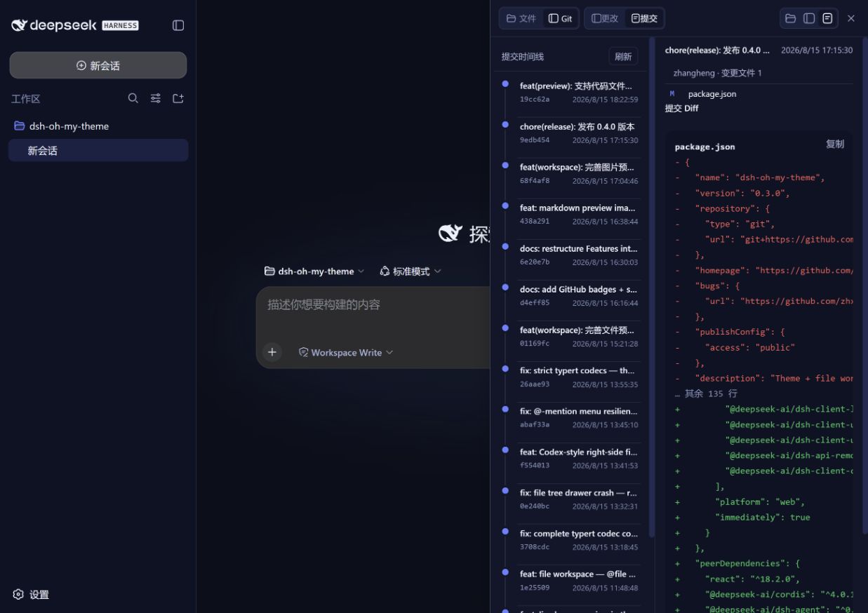Click the plus attachment button in prompt
The height and width of the screenshot is (613, 868).
(272, 352)
